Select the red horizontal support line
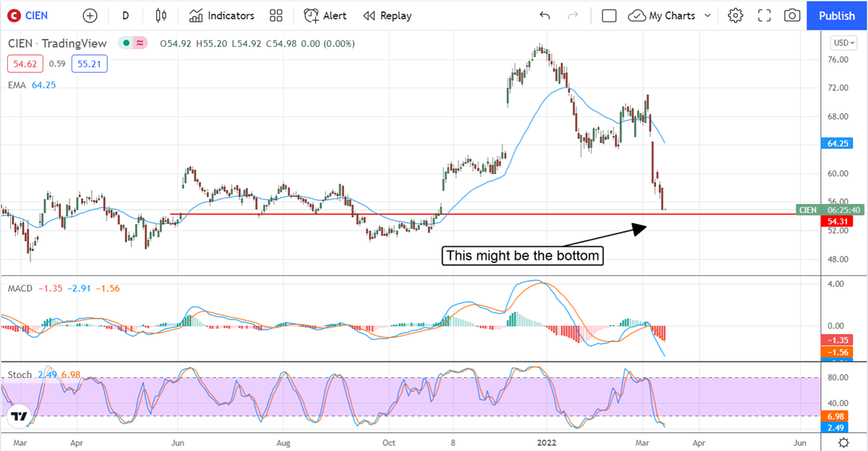 289,215
